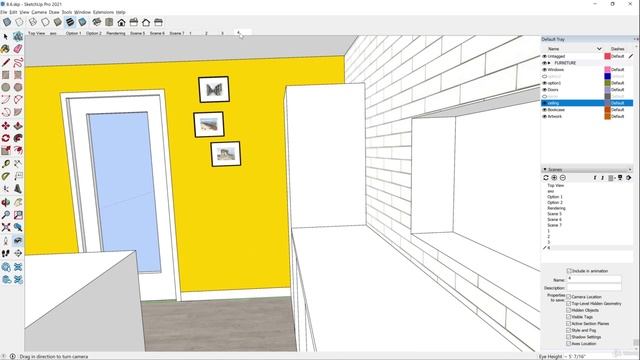The height and width of the screenshot is (360, 640).
Task: Open the Draw menu
Action: point(54,12)
